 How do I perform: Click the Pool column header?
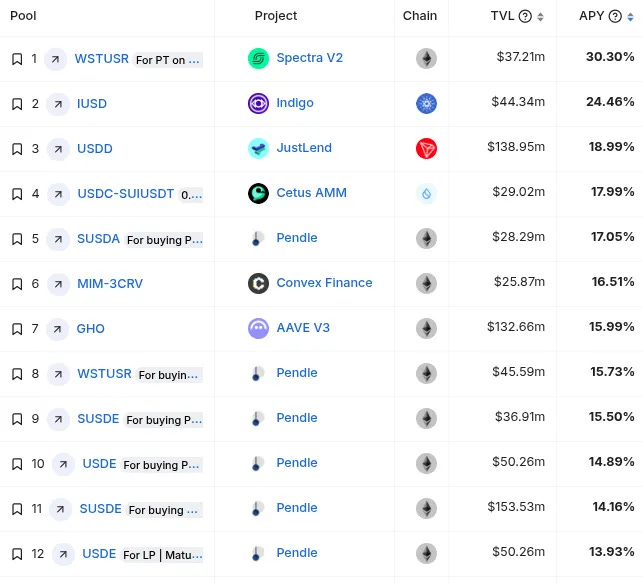[x=23, y=16]
